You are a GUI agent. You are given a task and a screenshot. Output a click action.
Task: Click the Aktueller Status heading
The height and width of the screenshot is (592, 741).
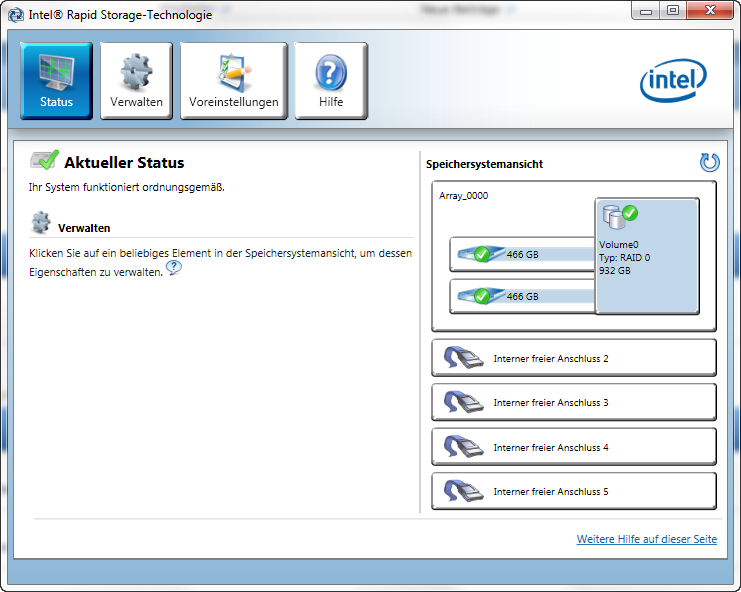pyautogui.click(x=124, y=163)
